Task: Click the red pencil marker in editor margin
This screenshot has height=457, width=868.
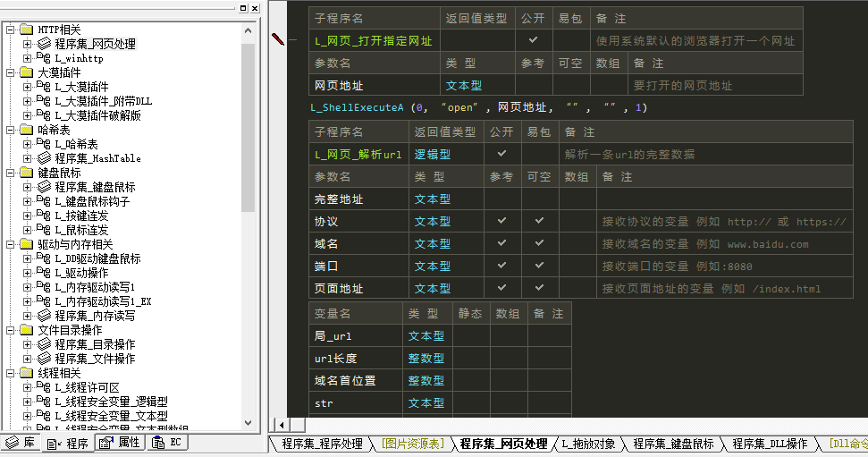Action: [278, 39]
